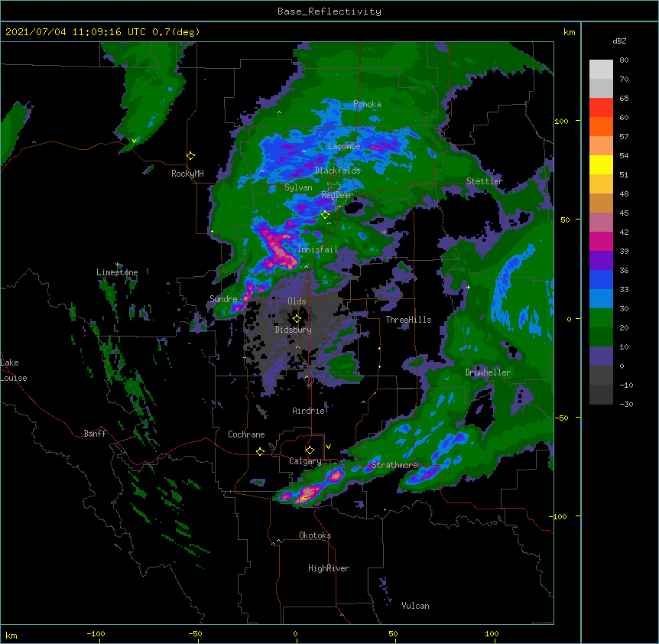Screen dimensions: 659x644
Task: Click the yellow diamond marker below RedDeer
Action: point(325,215)
